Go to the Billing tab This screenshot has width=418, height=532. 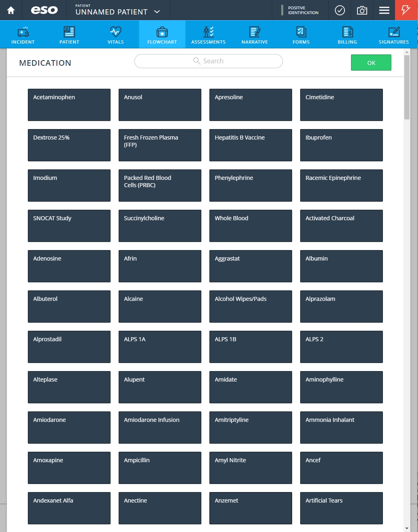347,35
